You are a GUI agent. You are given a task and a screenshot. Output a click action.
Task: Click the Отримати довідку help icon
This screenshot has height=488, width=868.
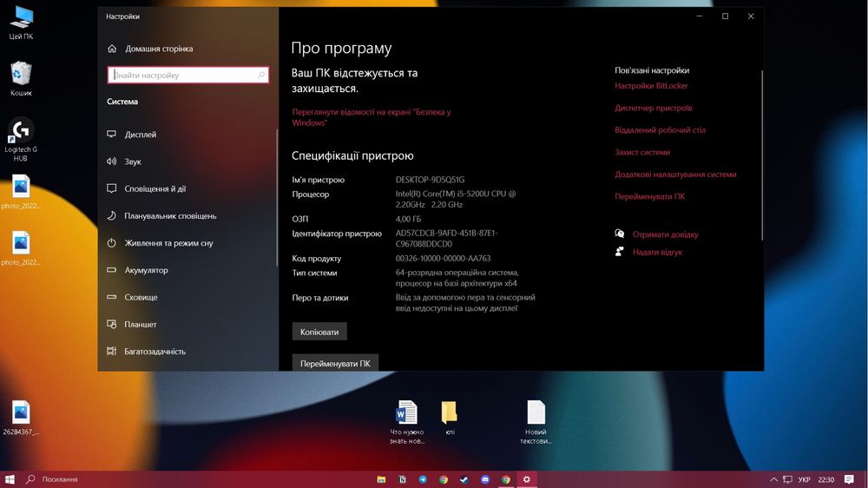pos(620,234)
